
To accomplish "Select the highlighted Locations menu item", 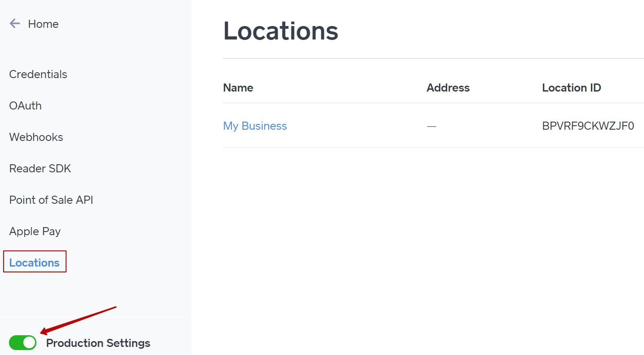I will [x=35, y=263].
